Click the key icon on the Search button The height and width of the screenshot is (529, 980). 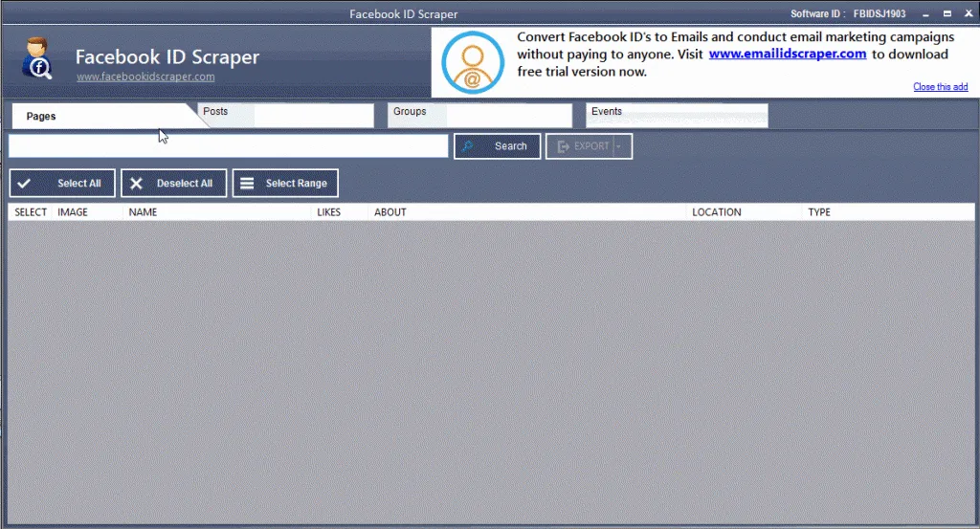tap(467, 146)
